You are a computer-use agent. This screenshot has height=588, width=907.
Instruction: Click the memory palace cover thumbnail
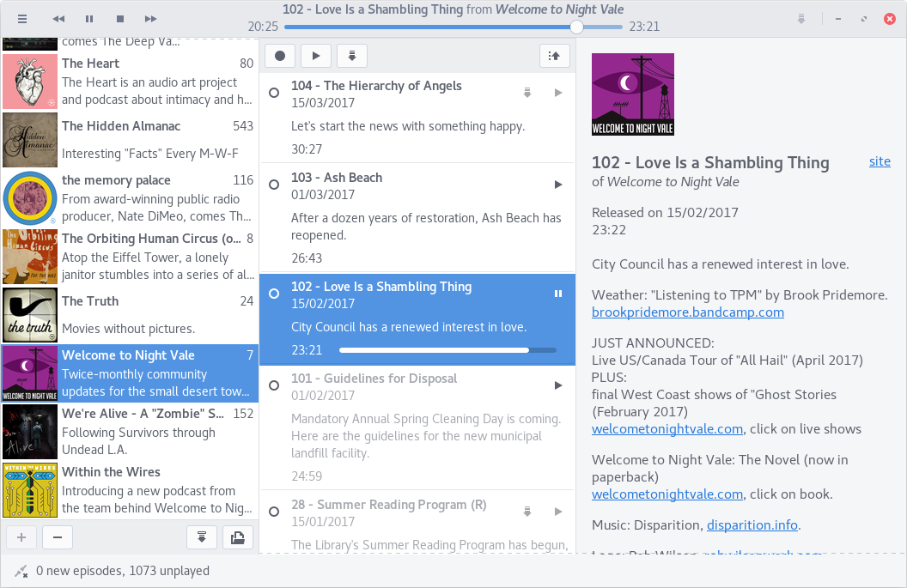30,198
